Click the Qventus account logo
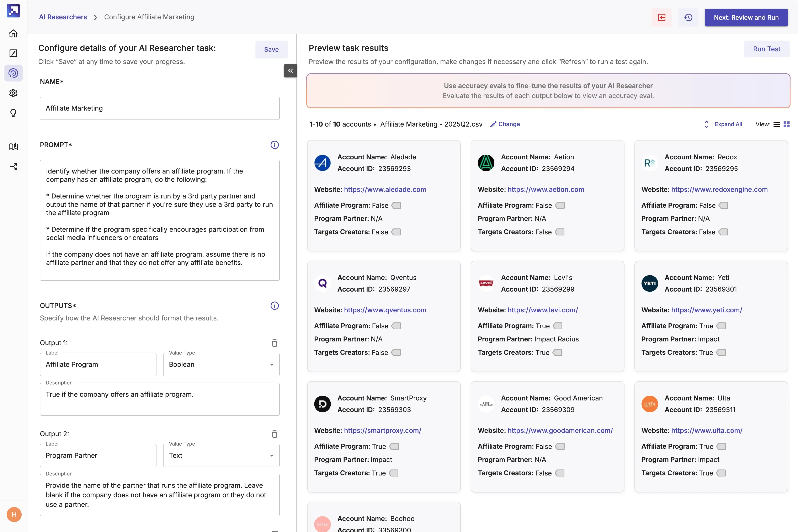This screenshot has width=798, height=532. point(322,283)
